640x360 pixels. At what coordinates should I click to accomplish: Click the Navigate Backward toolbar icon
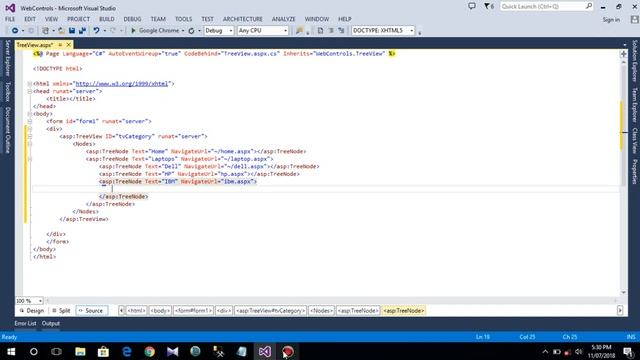pos(15,31)
